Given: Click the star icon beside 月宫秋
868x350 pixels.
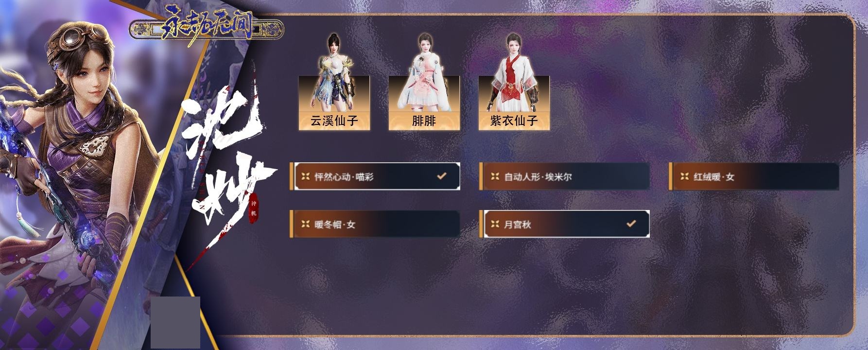Looking at the screenshot, I should click(495, 224).
